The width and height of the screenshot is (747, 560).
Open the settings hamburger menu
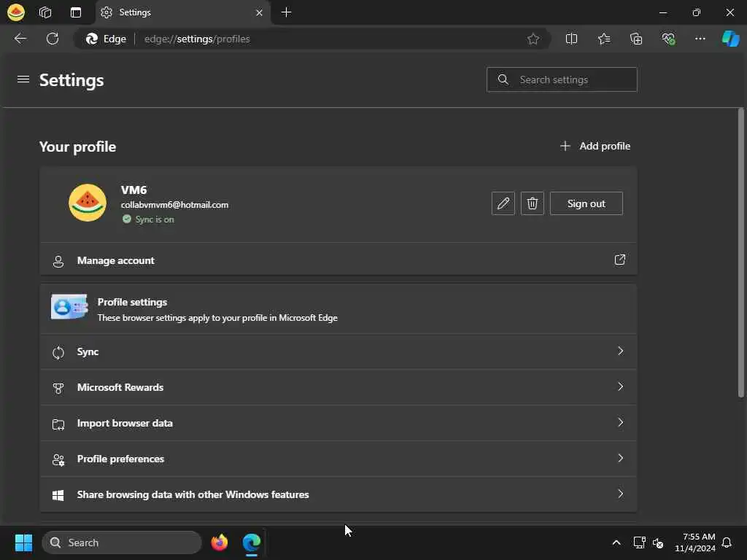click(23, 79)
